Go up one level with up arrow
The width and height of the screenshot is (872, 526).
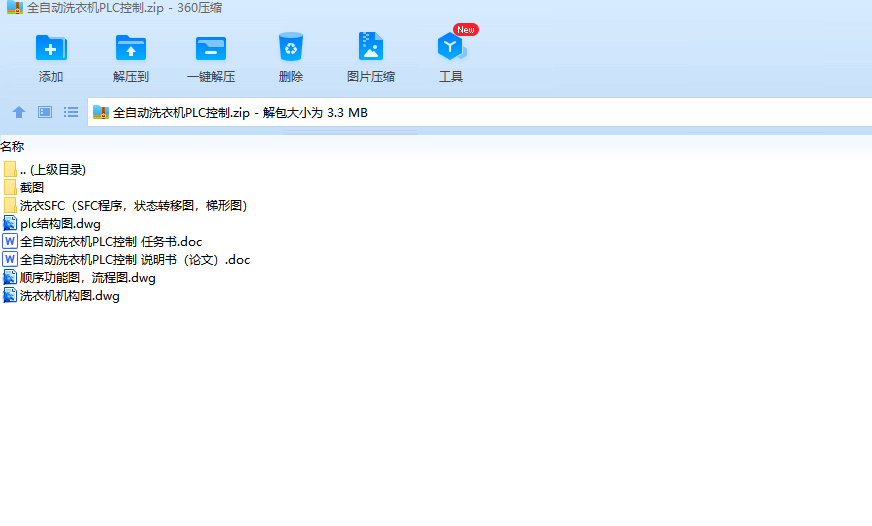tap(19, 112)
